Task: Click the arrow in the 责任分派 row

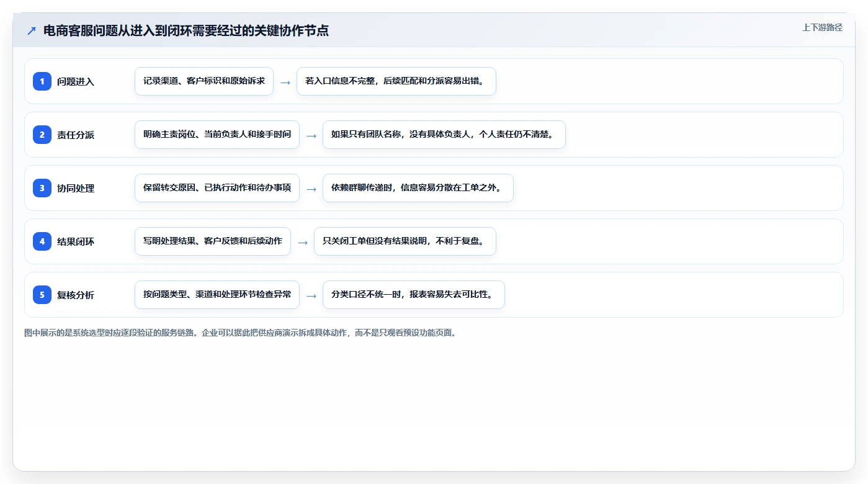Action: pyautogui.click(x=311, y=135)
